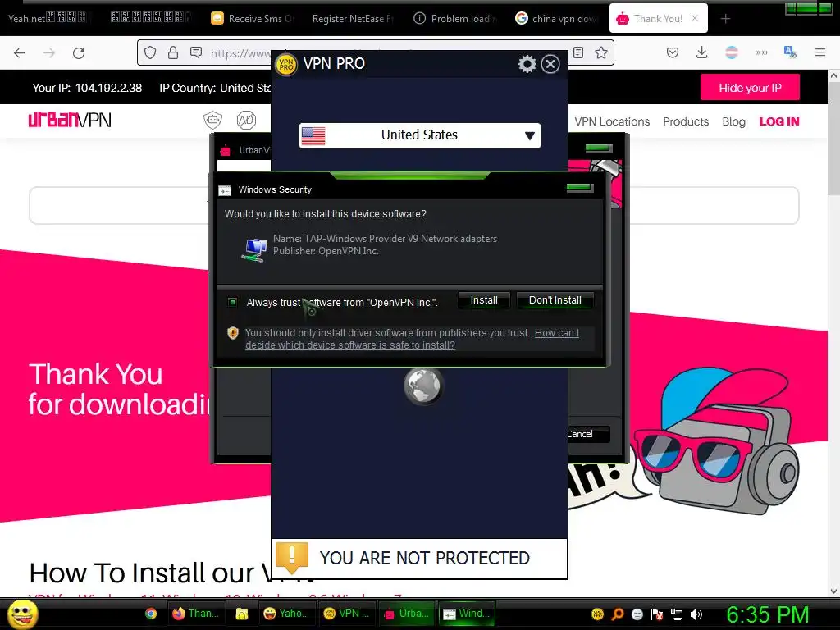
Task: Click the network tray icon
Action: tap(677, 614)
